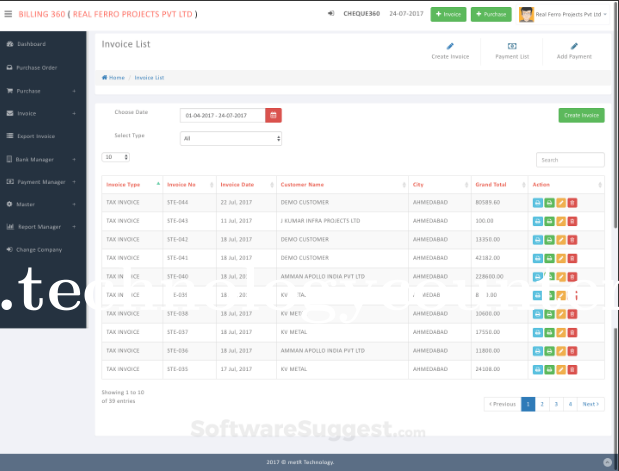Delete invoice STE-038 with trash icon

[x=572, y=314]
